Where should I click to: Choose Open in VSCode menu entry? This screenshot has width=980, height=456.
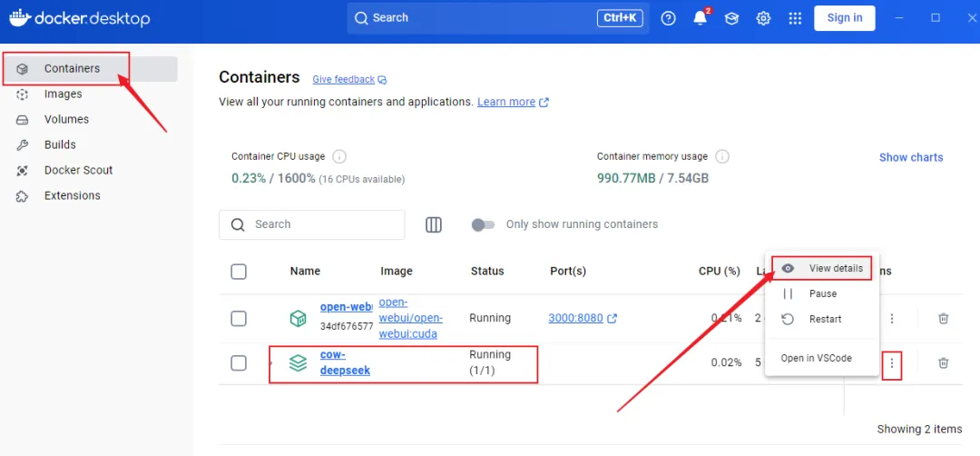(822, 359)
